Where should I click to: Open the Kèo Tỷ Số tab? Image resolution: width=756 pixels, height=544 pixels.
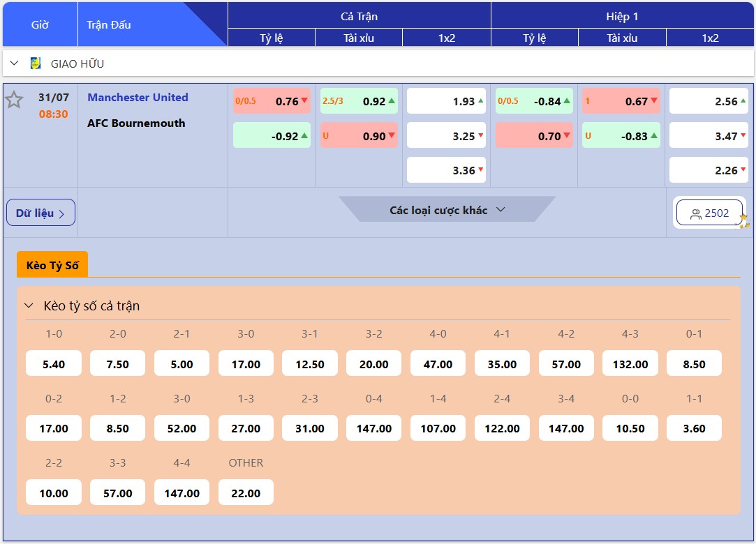(52, 265)
